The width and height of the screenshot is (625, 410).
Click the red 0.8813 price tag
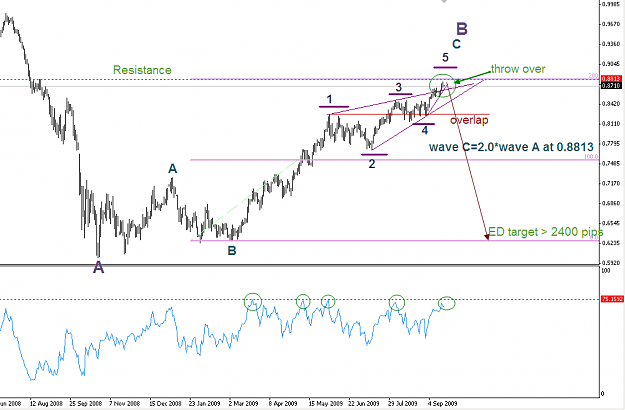pos(611,79)
